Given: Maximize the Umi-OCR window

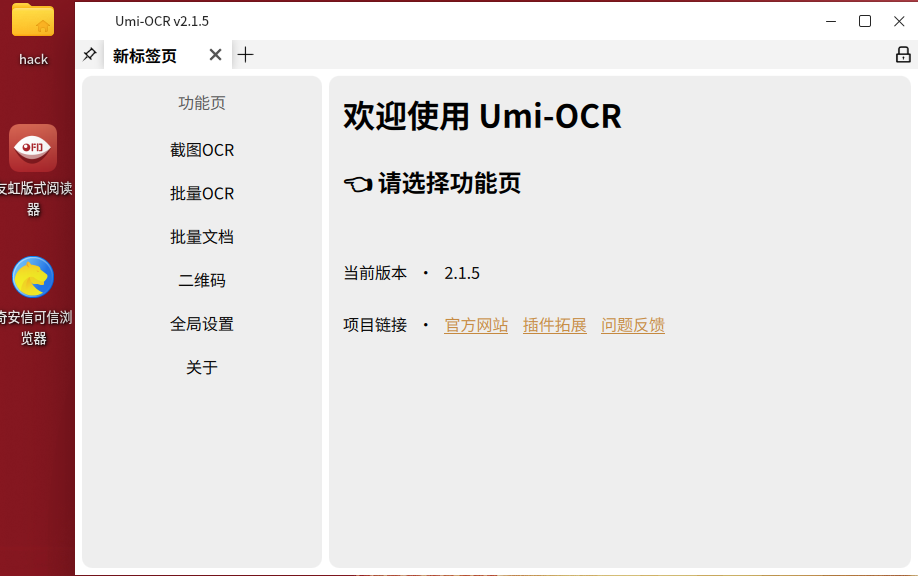Looking at the screenshot, I should click(865, 21).
